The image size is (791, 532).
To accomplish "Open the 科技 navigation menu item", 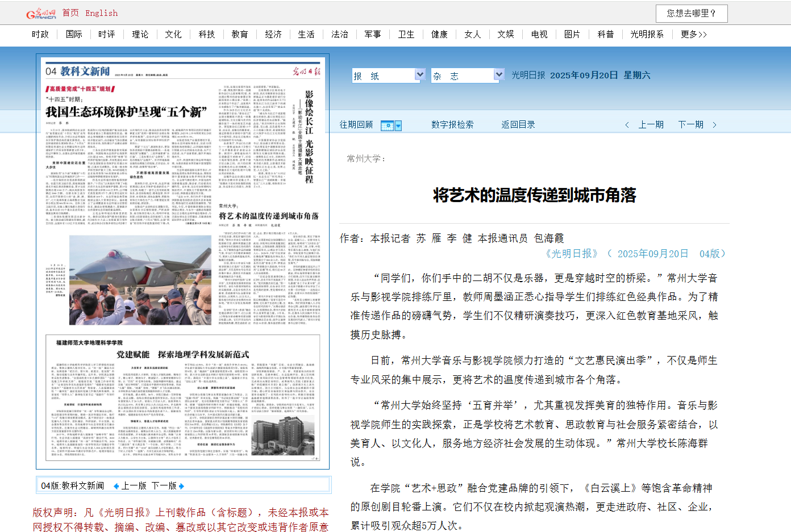I will 207,35.
